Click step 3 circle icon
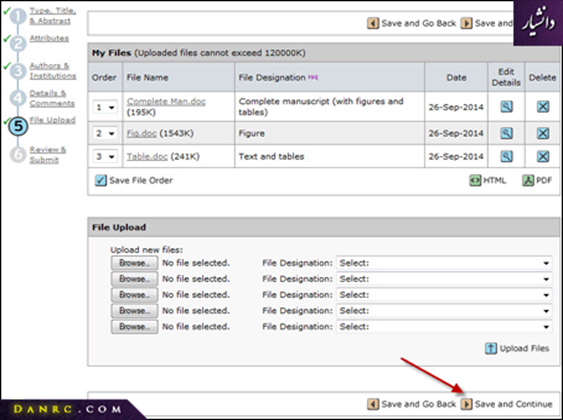The width and height of the screenshot is (563, 420). point(18,71)
